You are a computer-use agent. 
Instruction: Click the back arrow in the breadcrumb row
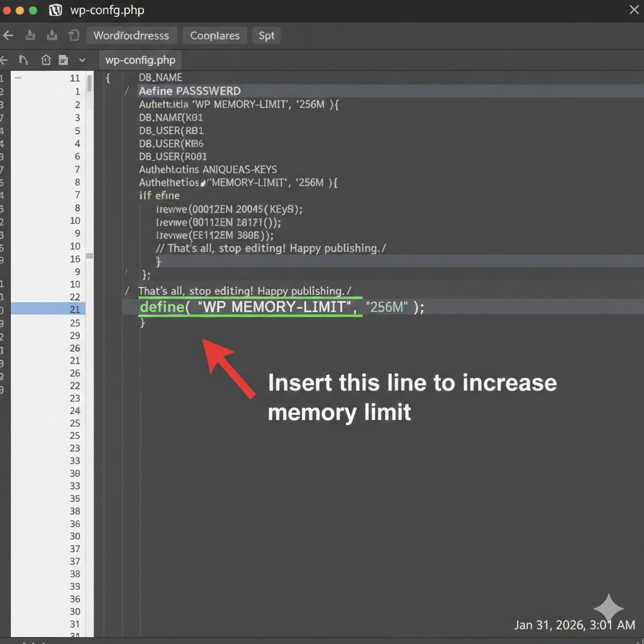pyautogui.click(x=4, y=60)
